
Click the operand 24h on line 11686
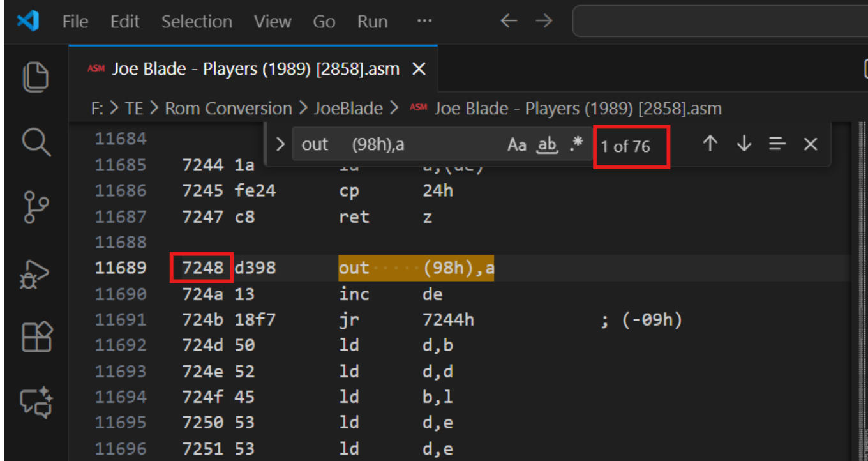[x=438, y=191]
